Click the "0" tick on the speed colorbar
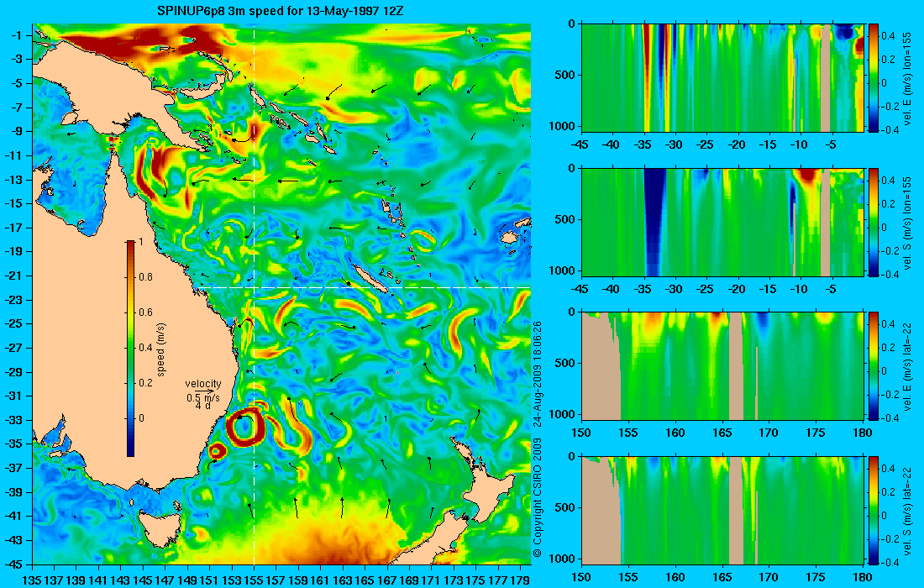 pos(141,418)
